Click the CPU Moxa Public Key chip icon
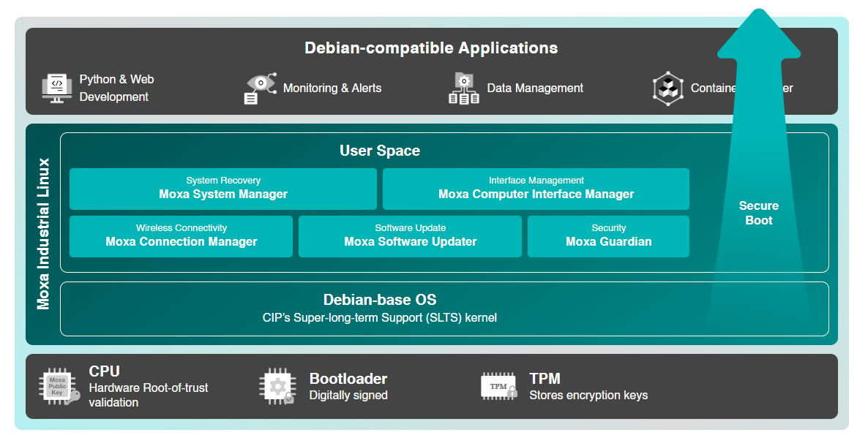 [x=59, y=387]
